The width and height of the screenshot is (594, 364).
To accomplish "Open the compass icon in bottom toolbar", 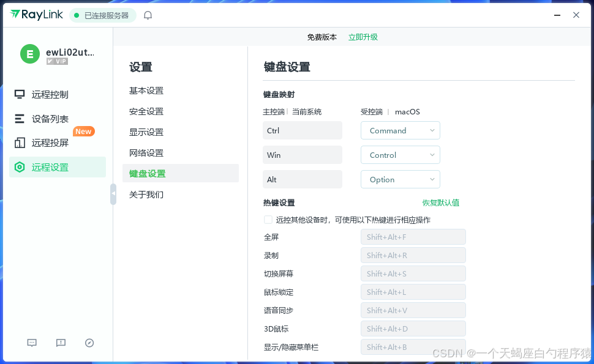I will [x=89, y=343].
